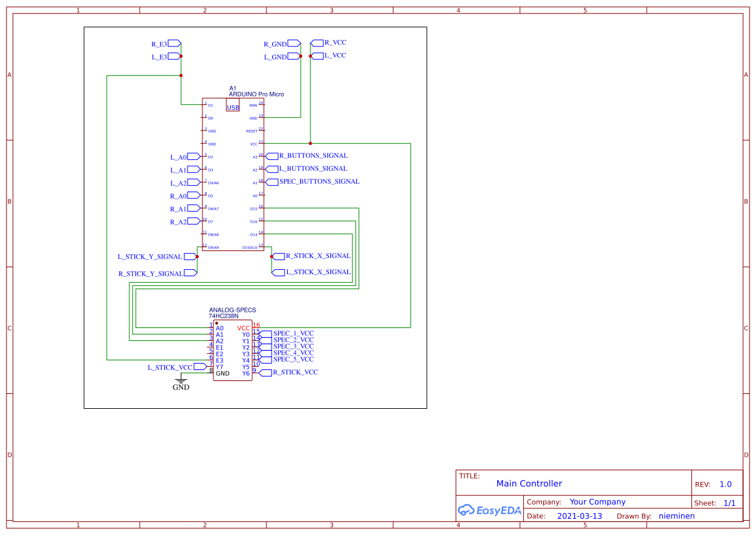Viewport: 756px width, 535px height.
Task: Select the ARDUINO Pro Micro component symbol
Action: pyautogui.click(x=232, y=175)
